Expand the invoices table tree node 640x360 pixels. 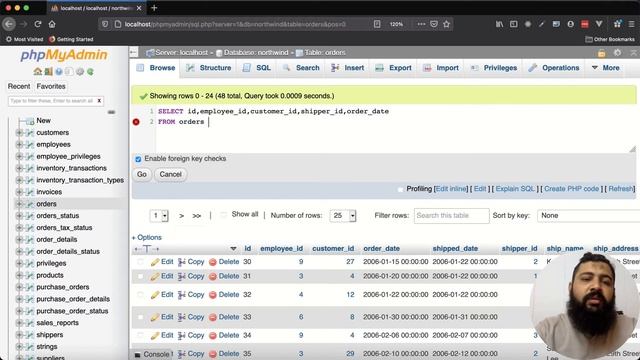pos(19,192)
